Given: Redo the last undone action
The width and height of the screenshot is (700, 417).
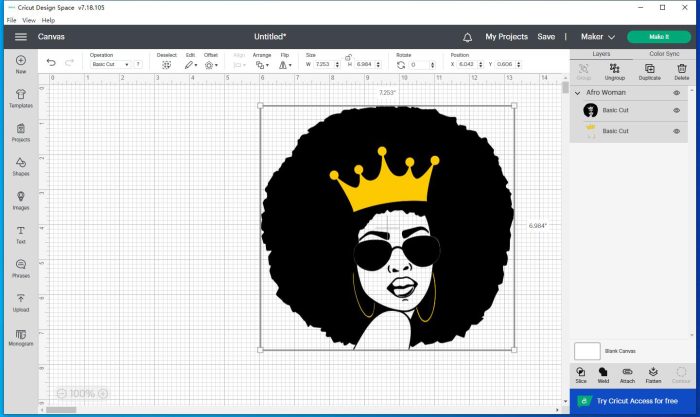Looking at the screenshot, I should click(69, 63).
